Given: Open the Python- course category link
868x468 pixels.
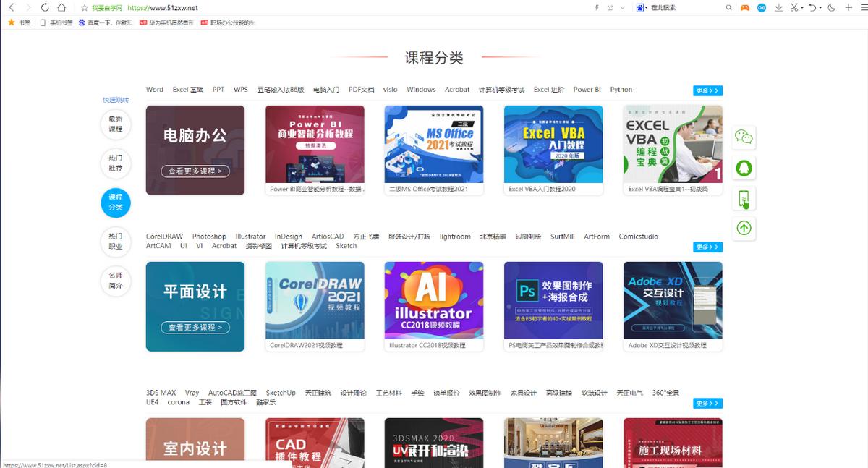Looking at the screenshot, I should pos(621,89).
